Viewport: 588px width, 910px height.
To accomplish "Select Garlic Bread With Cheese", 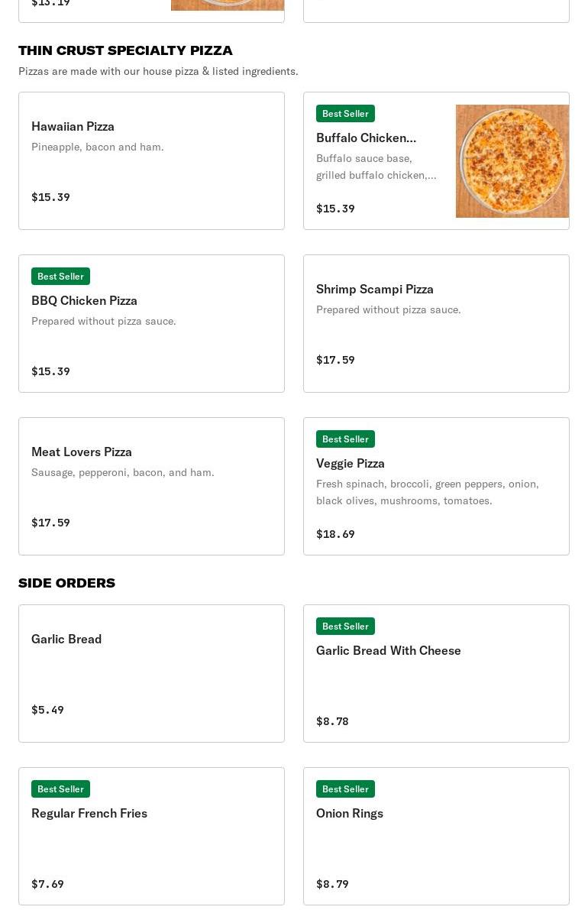I will coord(436,673).
